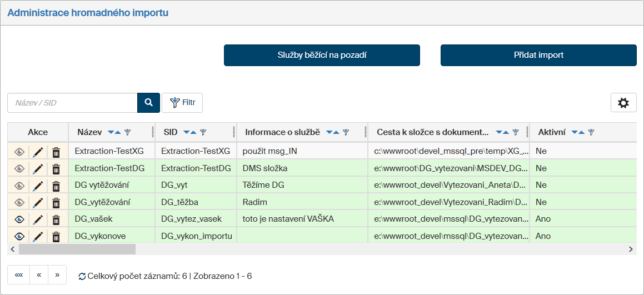644x295 pixels.
Task: Toggle eye icon for DG_vykonove row
Action: click(19, 237)
